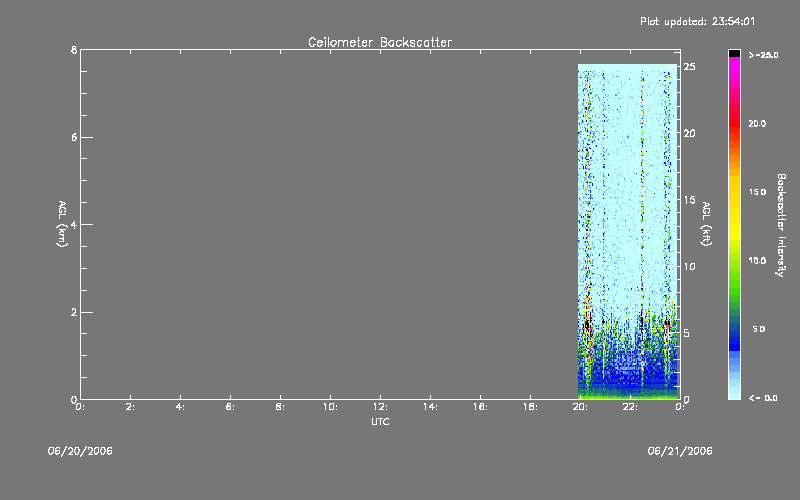This screenshot has width=800, height=500.
Task: Click the '15' kft tick label on right axis
Action: point(689,200)
